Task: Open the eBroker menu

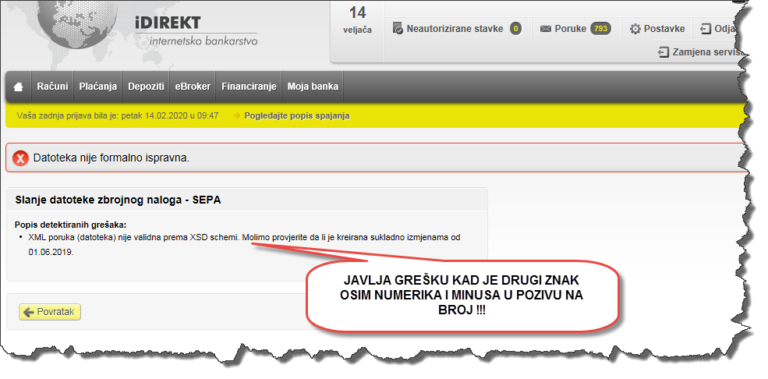Action: (192, 87)
